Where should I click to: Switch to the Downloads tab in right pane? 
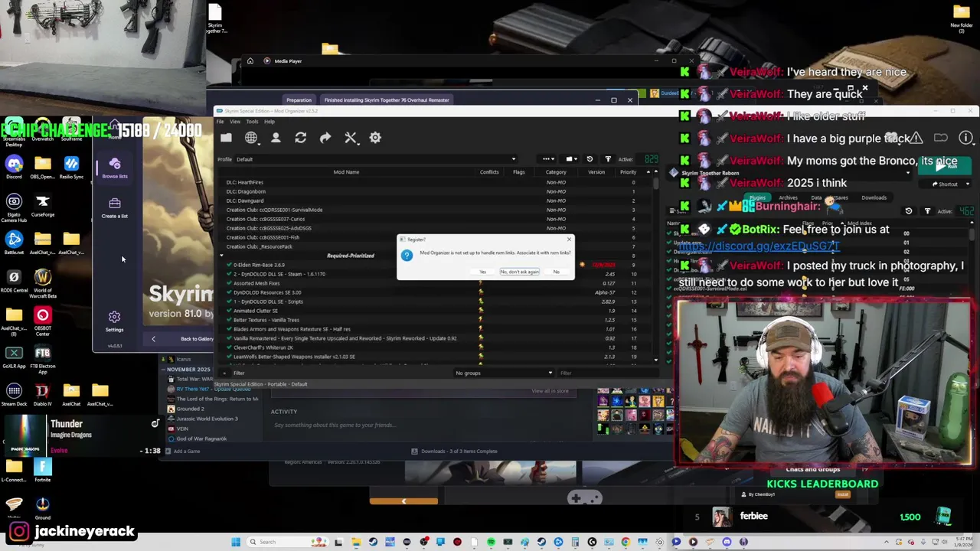(874, 197)
